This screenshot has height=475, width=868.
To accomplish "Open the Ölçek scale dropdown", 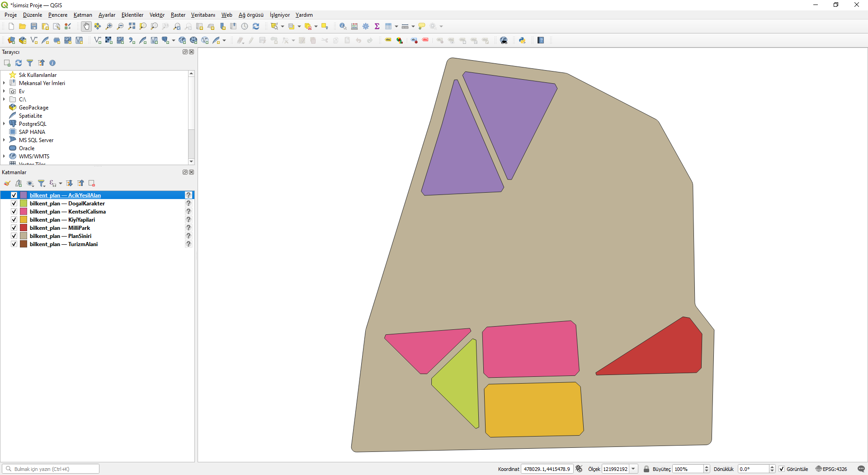I will point(633,469).
